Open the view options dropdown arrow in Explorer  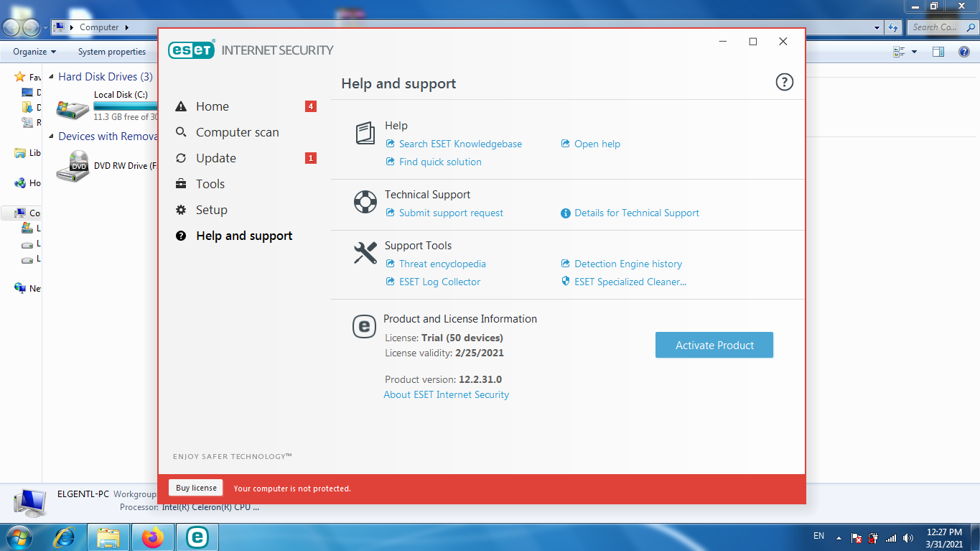pos(914,52)
